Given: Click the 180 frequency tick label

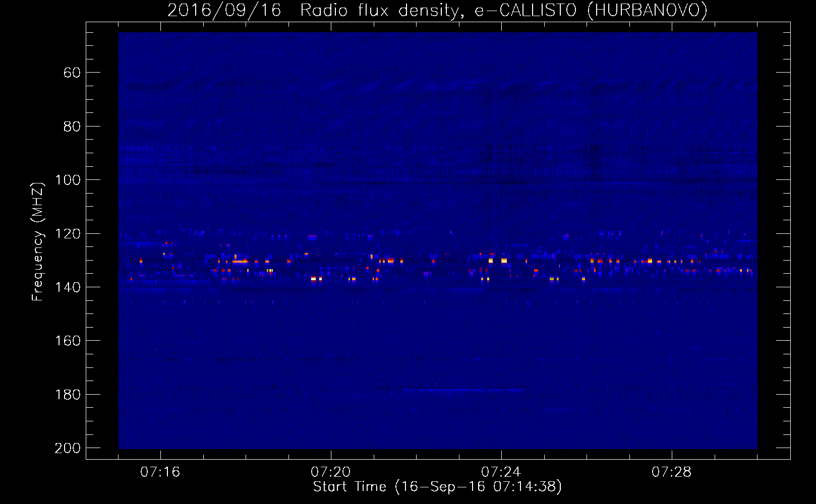Looking at the screenshot, I should [68, 395].
